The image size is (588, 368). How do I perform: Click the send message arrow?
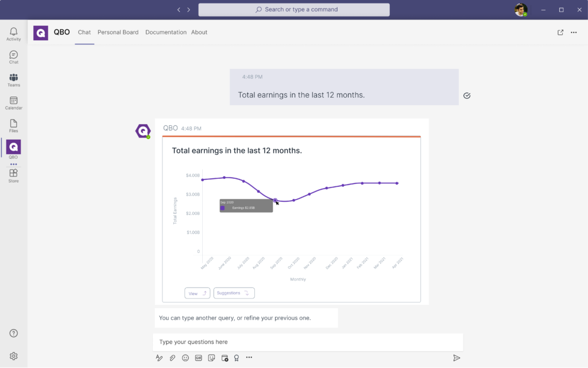(457, 358)
